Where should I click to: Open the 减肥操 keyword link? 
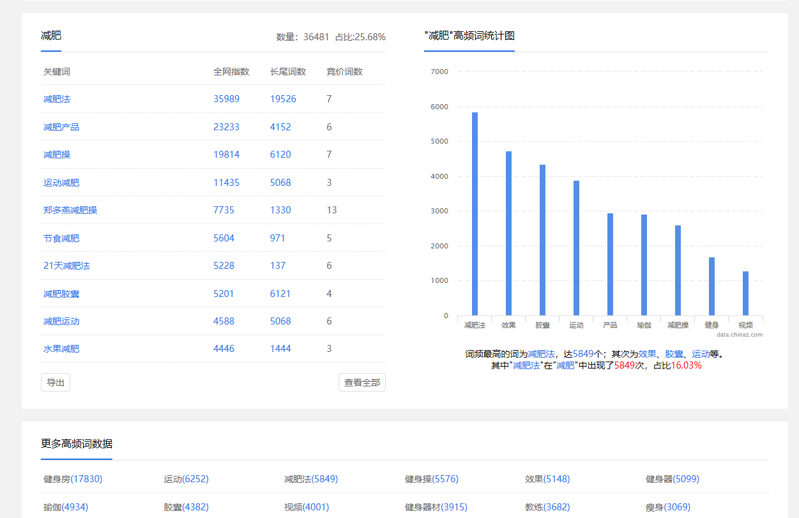[x=57, y=155]
